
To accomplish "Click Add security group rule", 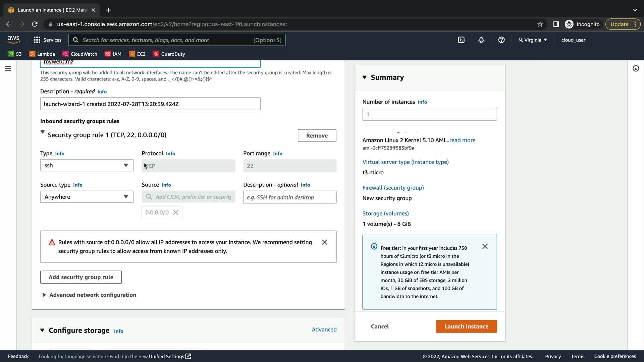I will tap(81, 277).
